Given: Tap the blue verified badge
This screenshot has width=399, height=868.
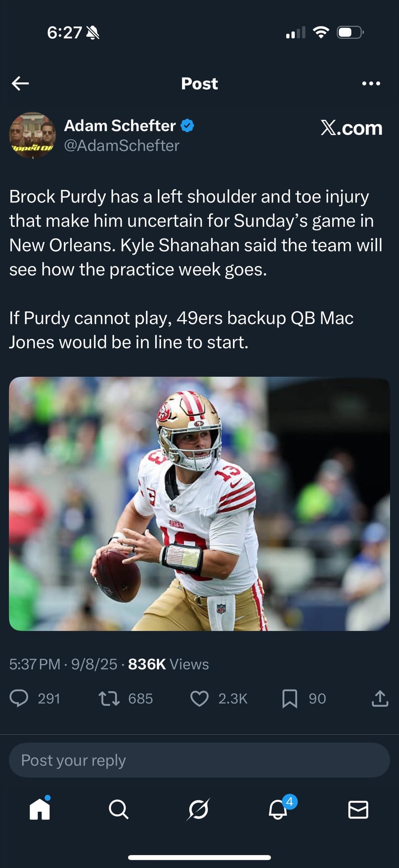Looking at the screenshot, I should pos(187,126).
